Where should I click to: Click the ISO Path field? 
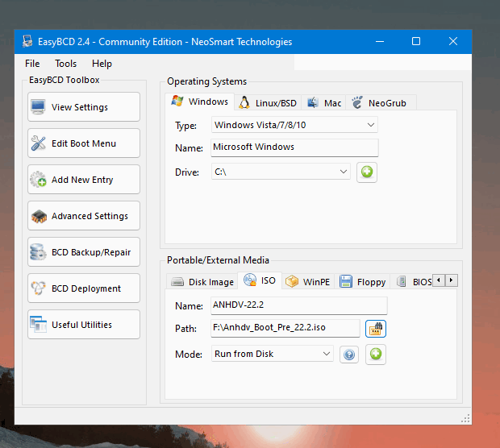pos(285,328)
